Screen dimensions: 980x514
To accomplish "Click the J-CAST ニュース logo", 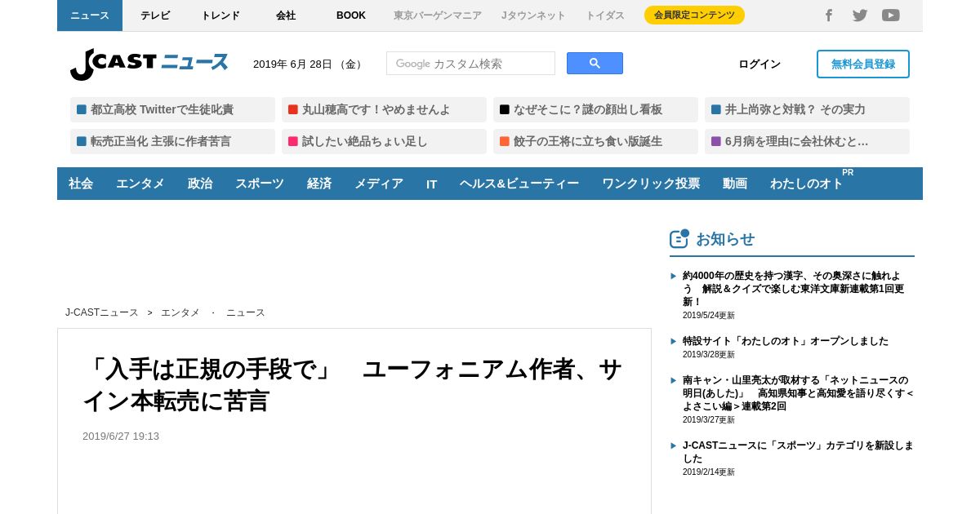I will click(x=149, y=64).
